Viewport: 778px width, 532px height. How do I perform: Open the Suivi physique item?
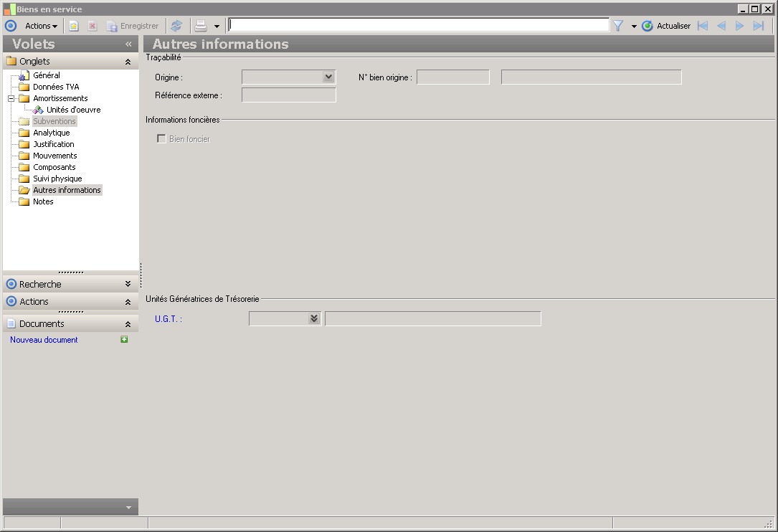(57, 179)
